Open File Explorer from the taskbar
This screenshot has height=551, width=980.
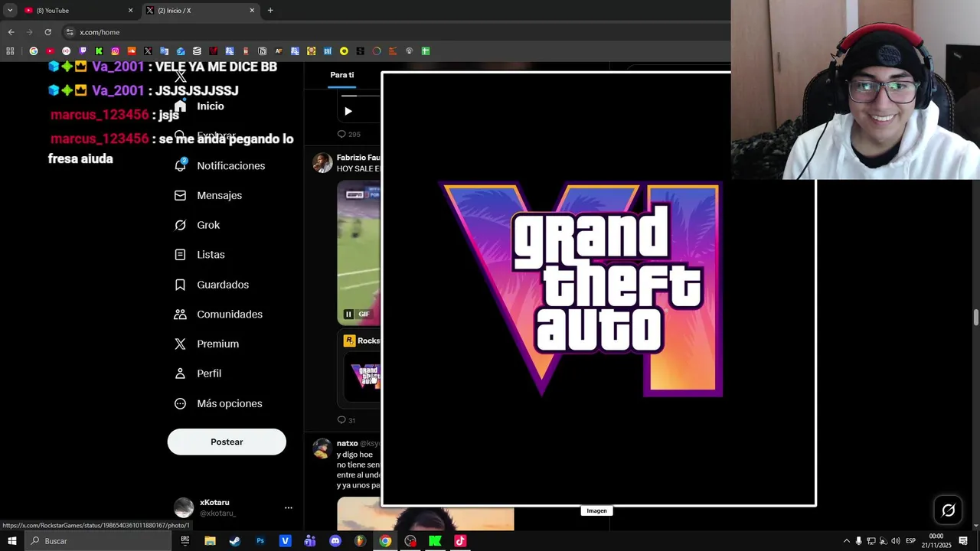click(210, 541)
